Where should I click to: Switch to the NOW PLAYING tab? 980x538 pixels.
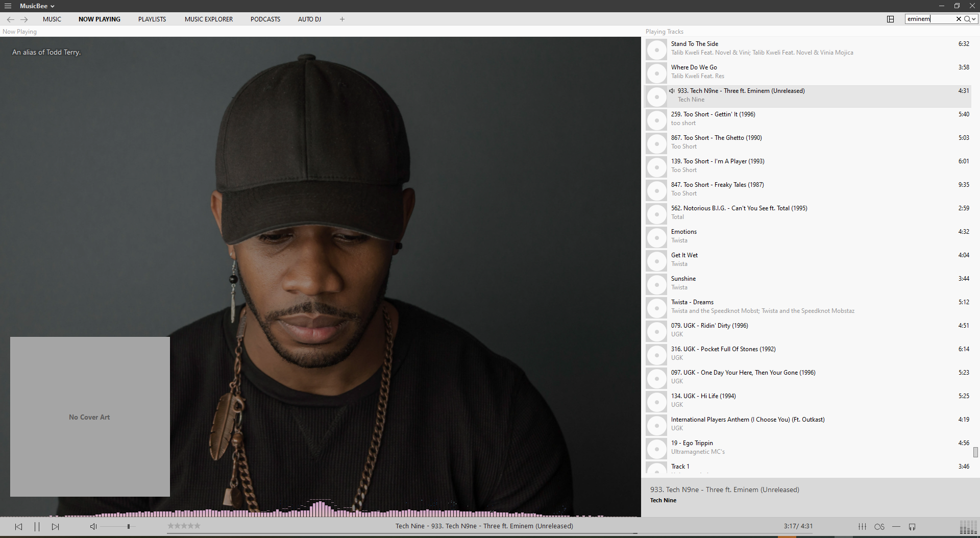[x=100, y=19]
